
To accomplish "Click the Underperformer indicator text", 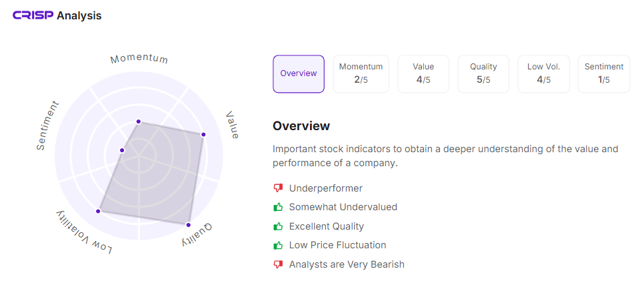I will 326,188.
